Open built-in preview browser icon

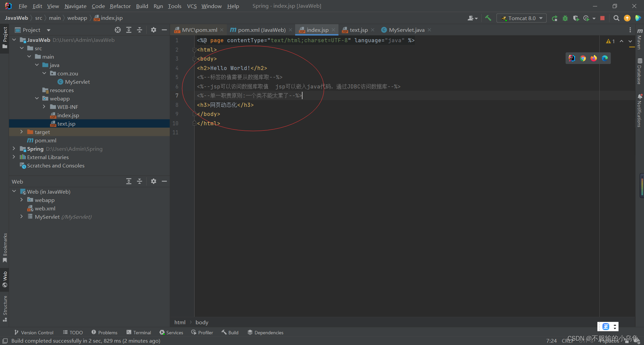pyautogui.click(x=572, y=58)
